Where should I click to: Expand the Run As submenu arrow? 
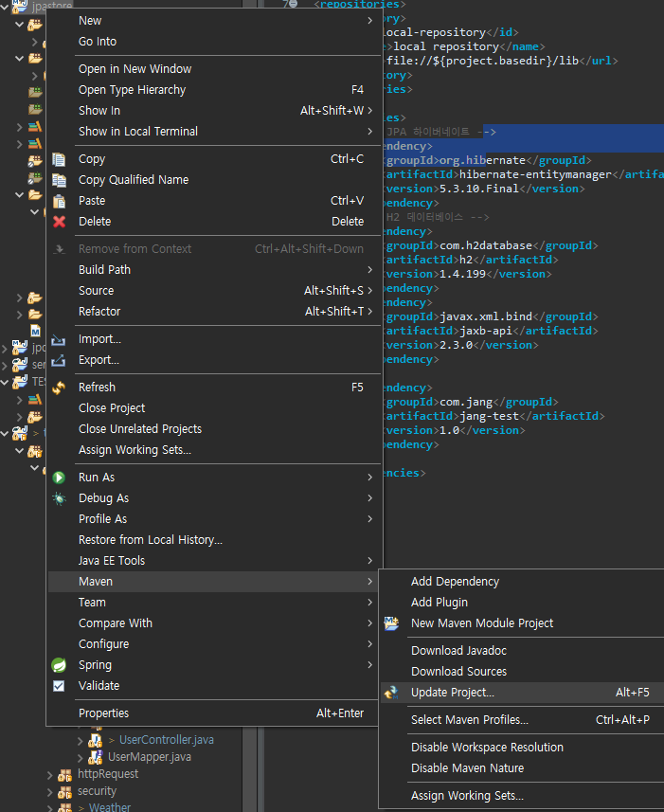pos(370,478)
